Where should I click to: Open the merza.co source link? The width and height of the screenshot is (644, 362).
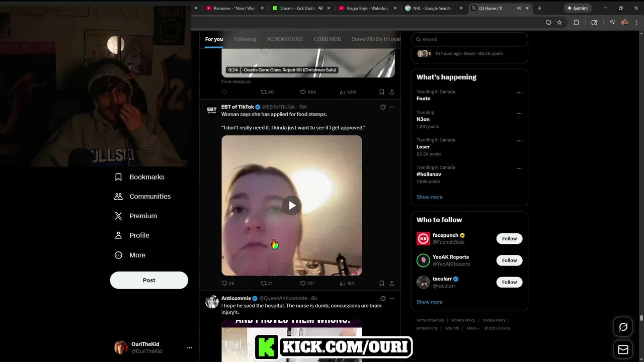tap(236, 81)
